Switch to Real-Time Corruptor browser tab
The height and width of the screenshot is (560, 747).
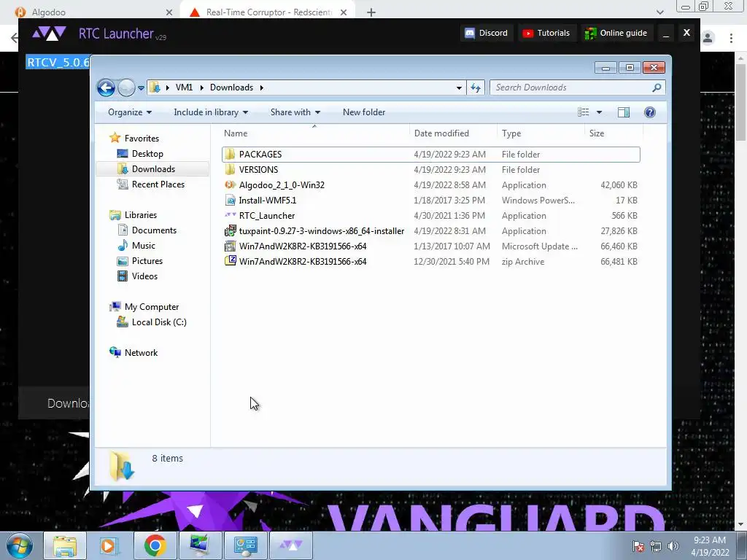pos(268,12)
